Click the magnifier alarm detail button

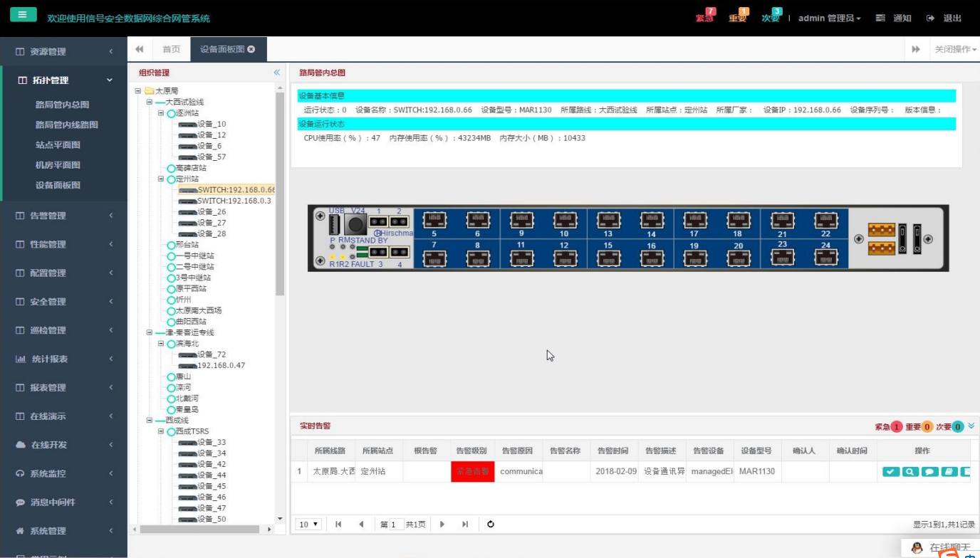910,471
